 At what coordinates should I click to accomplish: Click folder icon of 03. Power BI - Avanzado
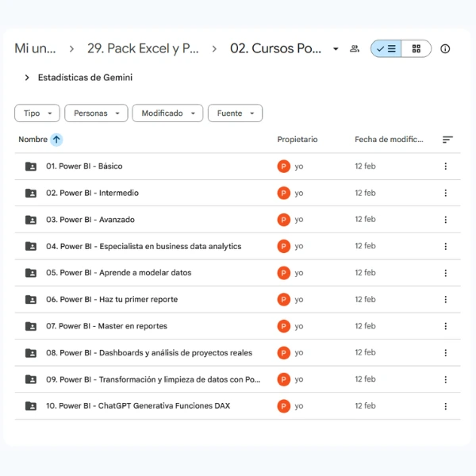click(x=31, y=220)
